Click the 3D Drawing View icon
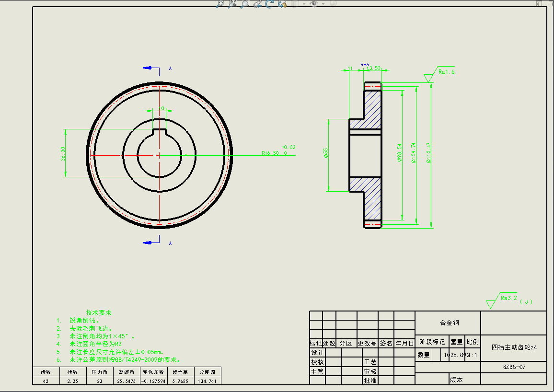 point(282,3)
